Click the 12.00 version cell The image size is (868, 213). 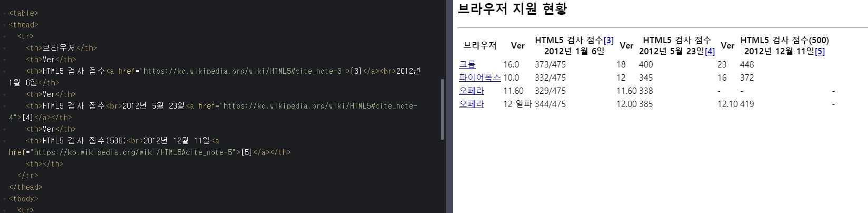(626, 104)
